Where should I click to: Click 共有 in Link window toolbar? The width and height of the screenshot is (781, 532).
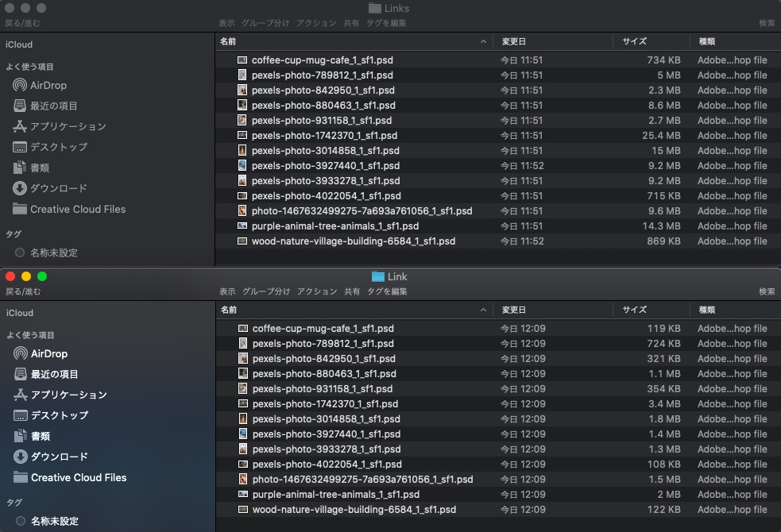[352, 291]
